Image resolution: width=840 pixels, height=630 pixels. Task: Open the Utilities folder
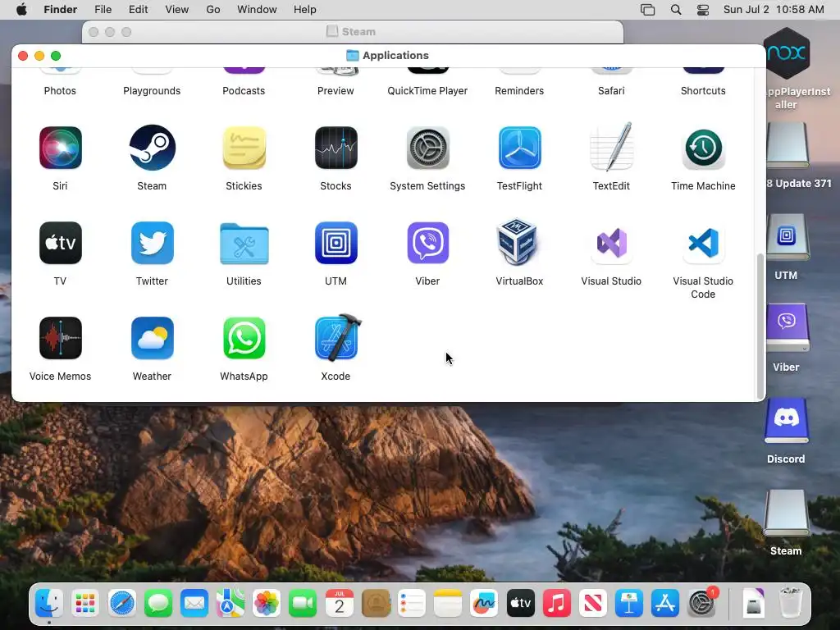tap(244, 244)
